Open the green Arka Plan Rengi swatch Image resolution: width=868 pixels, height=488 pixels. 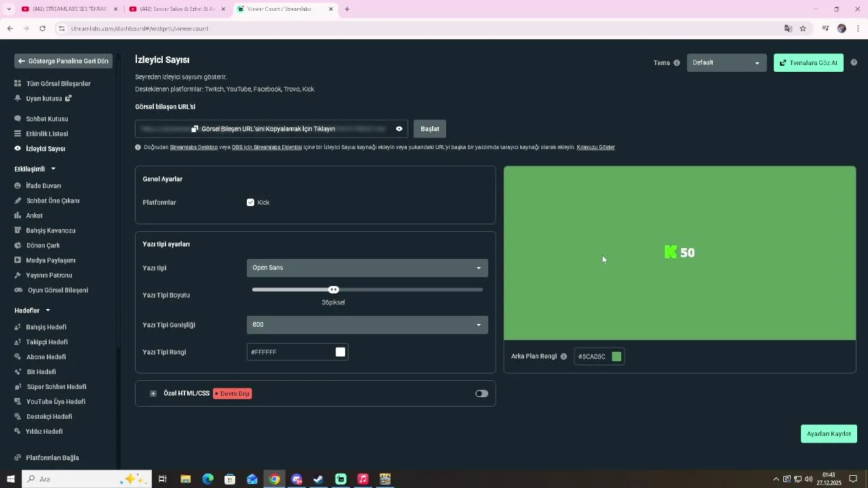616,357
